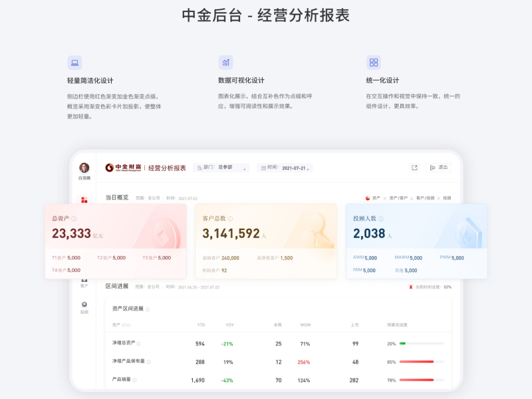Click the 产品销量 row label
This screenshot has width=532, height=399.
point(121,380)
